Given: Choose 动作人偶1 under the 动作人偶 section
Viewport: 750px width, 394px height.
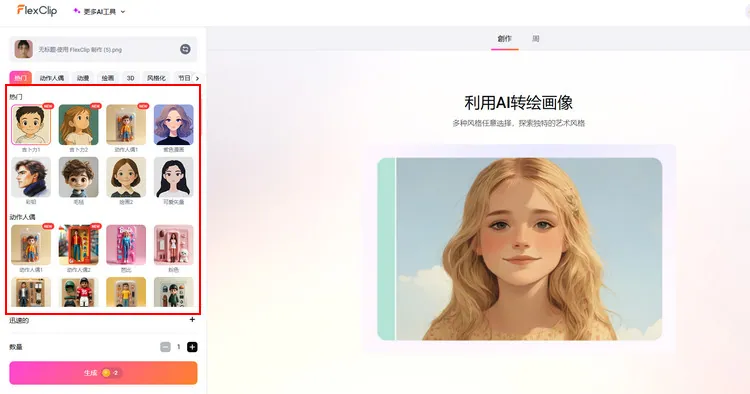Looking at the screenshot, I should point(31,245).
